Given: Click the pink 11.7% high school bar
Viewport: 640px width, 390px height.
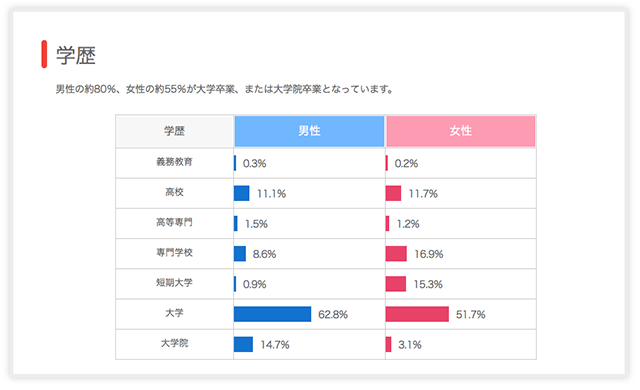Looking at the screenshot, I should 393,193.
